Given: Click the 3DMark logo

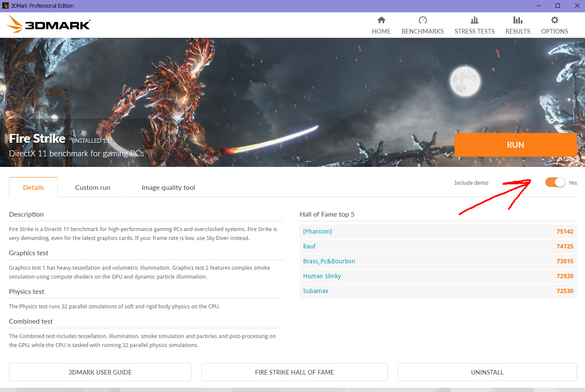Looking at the screenshot, I should coord(48,24).
